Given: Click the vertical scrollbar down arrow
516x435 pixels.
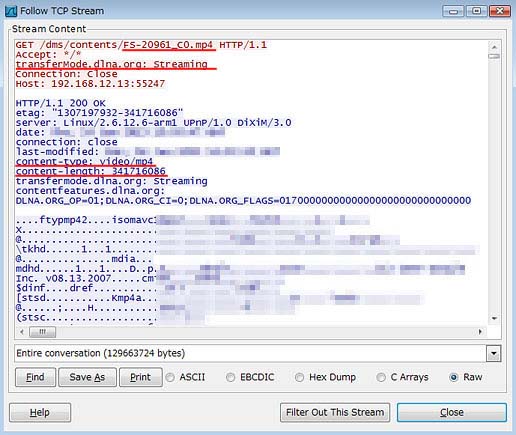Looking at the screenshot, I should 494,319.
